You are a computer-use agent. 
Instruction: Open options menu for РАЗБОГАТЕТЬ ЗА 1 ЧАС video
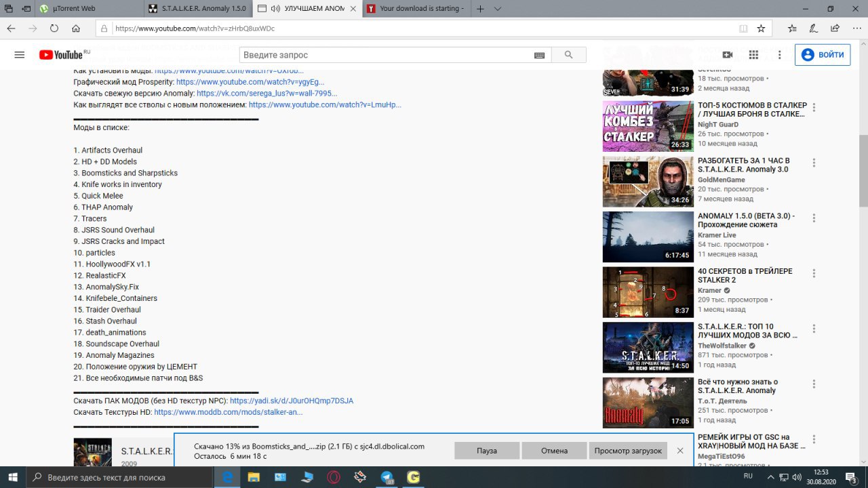pyautogui.click(x=814, y=163)
